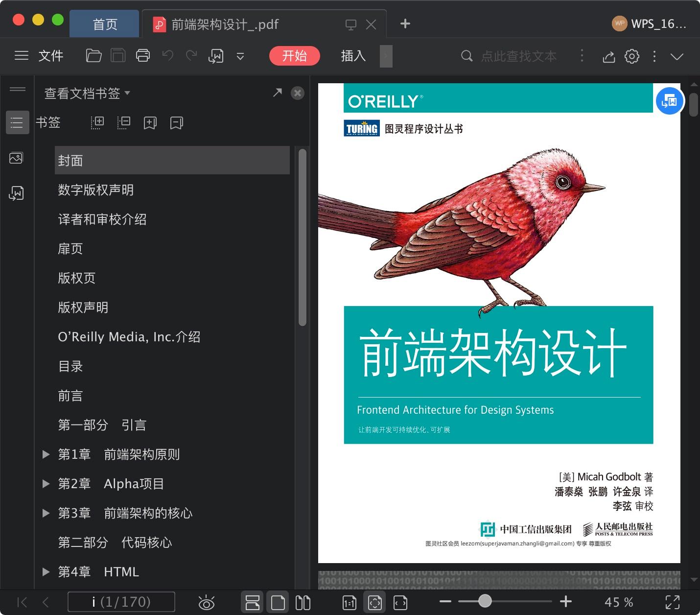This screenshot has width=700, height=615.
Task: Select the 封面 bookmark
Action: 172,160
